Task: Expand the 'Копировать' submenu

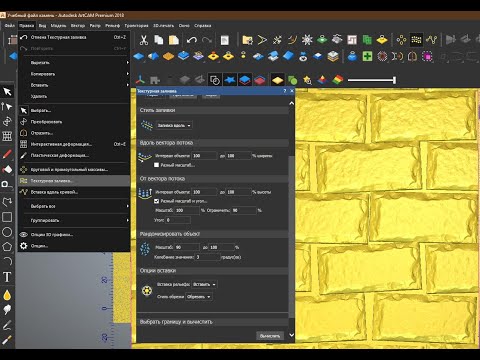Action: click(x=74, y=74)
